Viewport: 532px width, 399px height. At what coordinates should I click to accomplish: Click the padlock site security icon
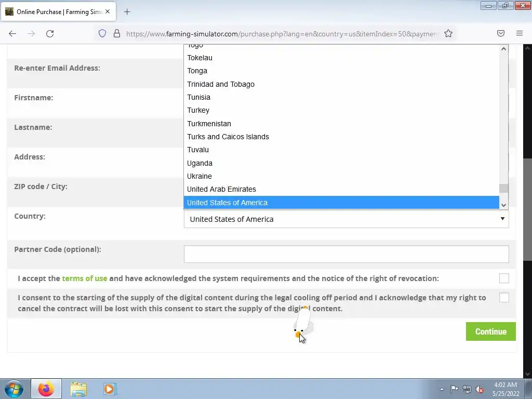click(117, 33)
